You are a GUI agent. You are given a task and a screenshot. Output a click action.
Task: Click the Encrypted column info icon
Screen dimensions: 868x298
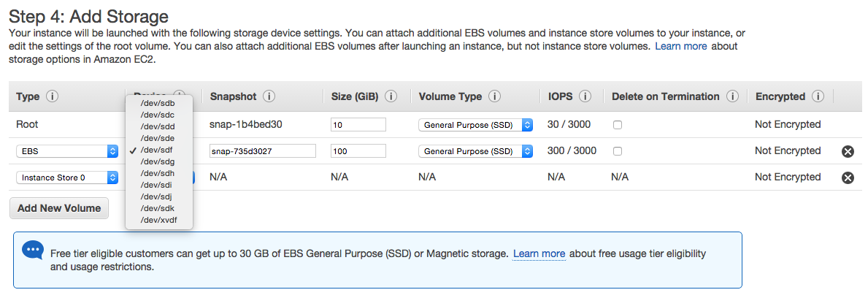click(x=818, y=96)
